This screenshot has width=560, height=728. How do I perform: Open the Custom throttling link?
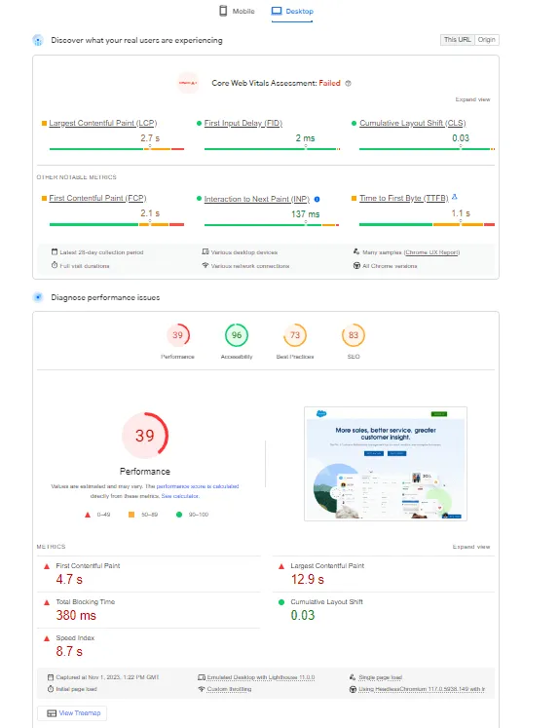click(x=229, y=689)
